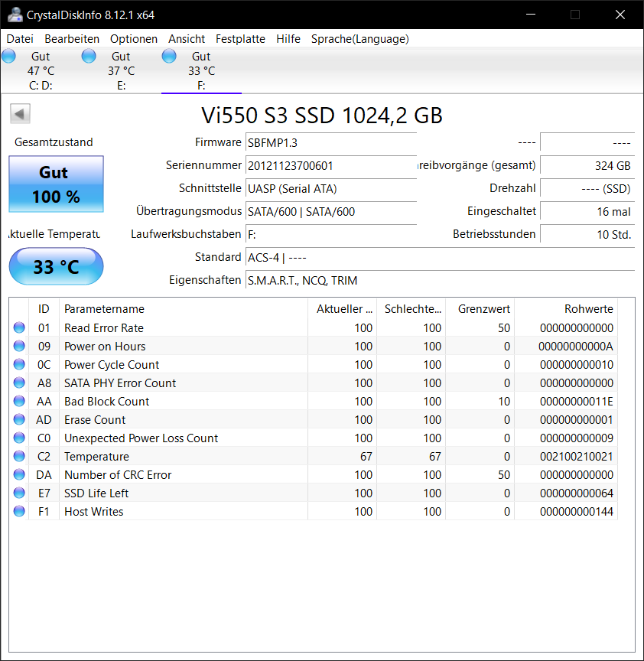Click the Firmware field SBFMP1.3
644x661 pixels.
pos(331,142)
